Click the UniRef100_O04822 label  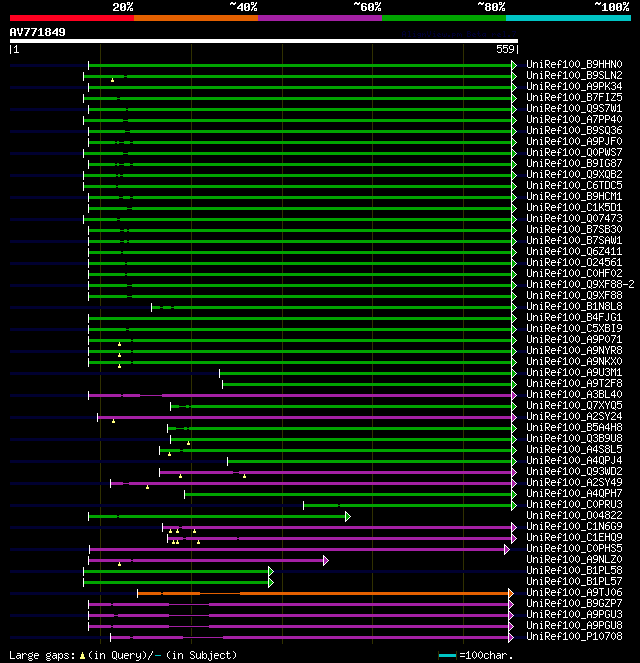(574, 515)
